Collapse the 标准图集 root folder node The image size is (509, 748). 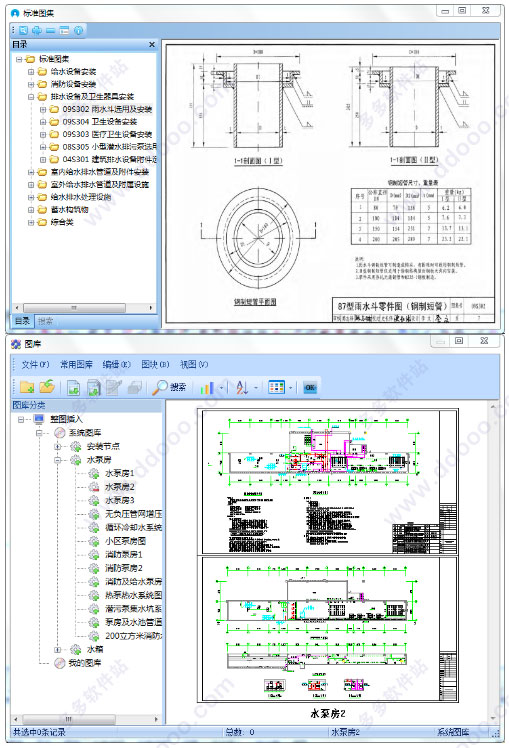point(19,59)
